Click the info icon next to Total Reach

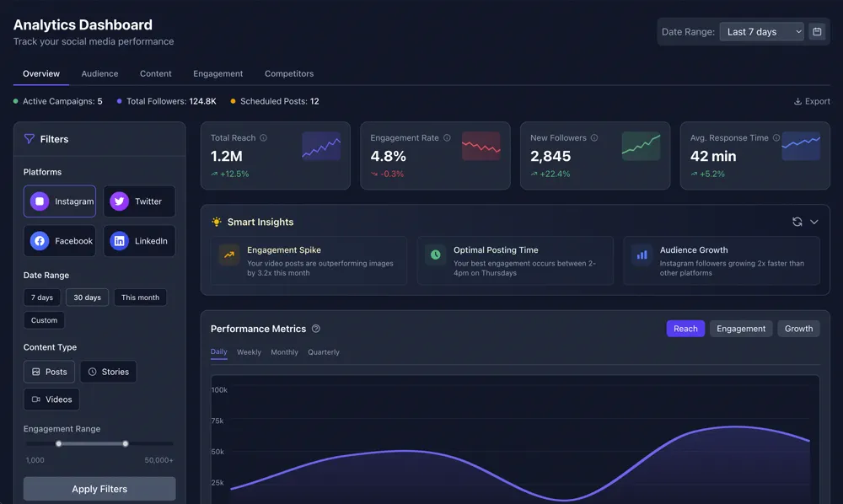click(x=264, y=138)
